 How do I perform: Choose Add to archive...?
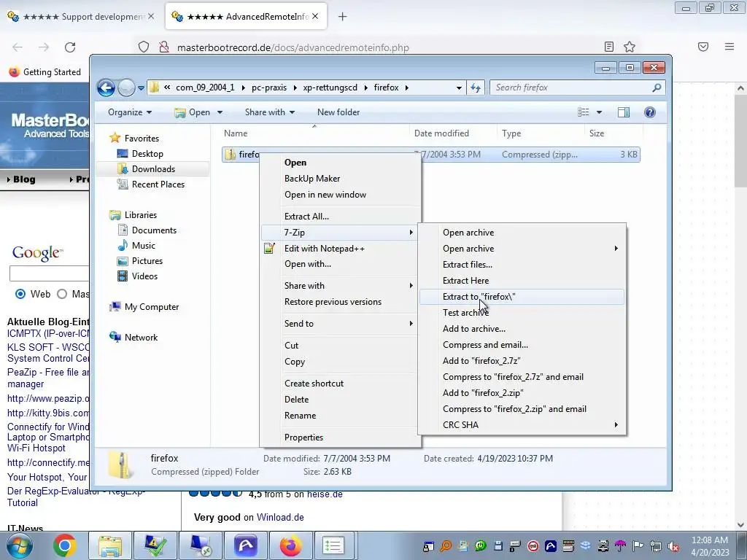[522, 329]
